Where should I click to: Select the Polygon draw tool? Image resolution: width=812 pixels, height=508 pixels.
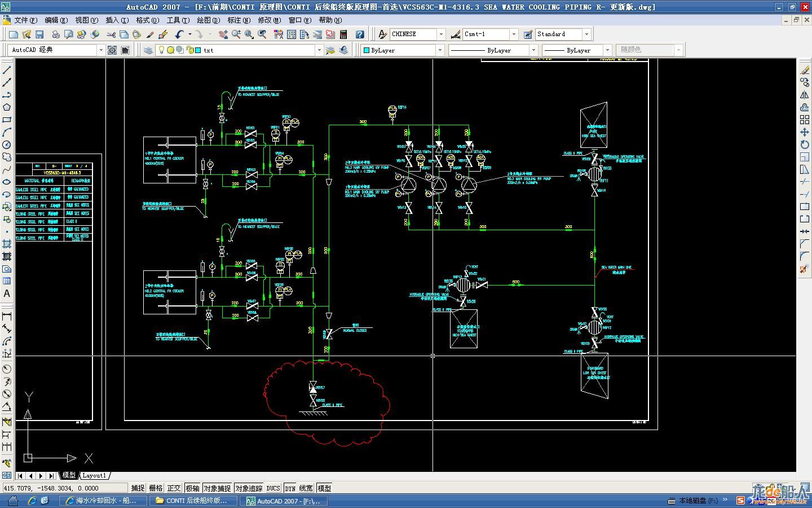[7, 107]
